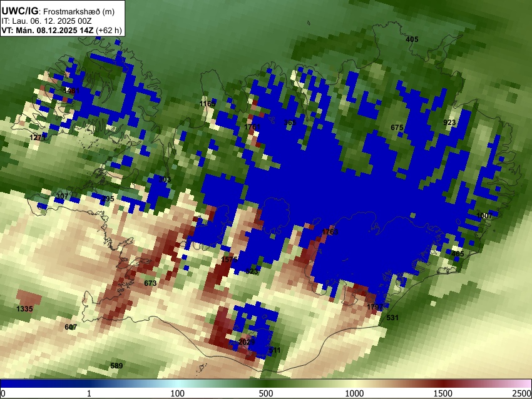
Task: Click the map value 1763
Action: [x=330, y=232]
